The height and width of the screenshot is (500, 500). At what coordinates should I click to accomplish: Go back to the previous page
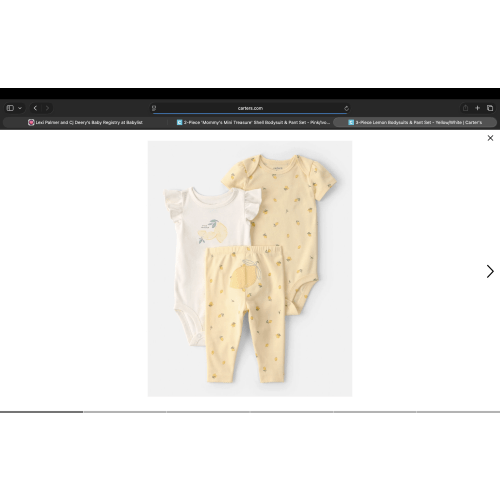click(x=35, y=108)
